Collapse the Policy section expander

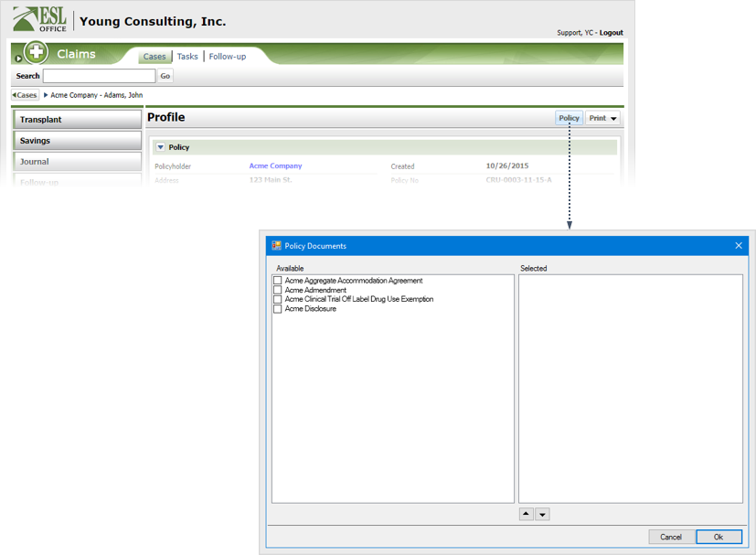pos(160,147)
